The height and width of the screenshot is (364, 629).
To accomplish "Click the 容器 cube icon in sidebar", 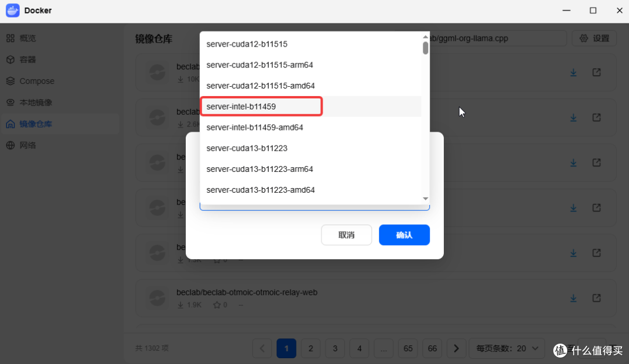I will pos(10,59).
